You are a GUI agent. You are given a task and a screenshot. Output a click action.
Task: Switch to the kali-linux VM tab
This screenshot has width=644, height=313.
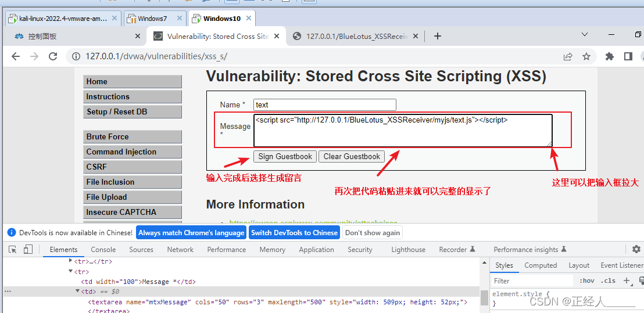(x=63, y=19)
